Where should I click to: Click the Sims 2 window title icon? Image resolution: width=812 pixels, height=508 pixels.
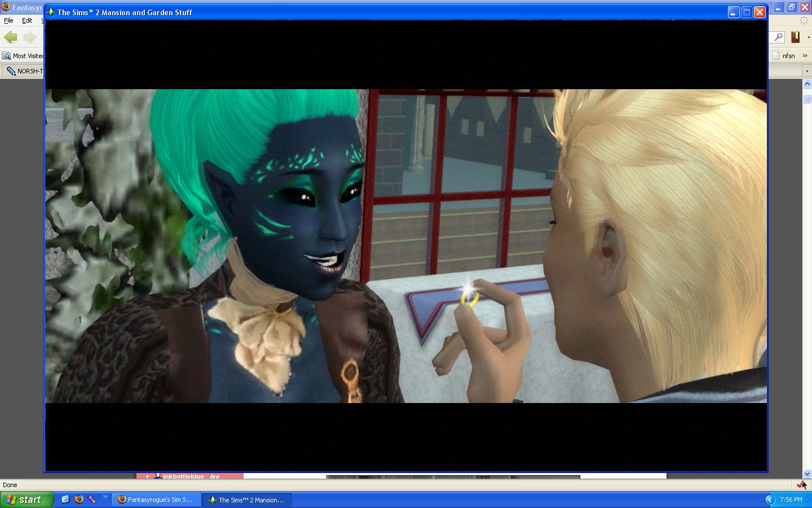click(x=51, y=12)
